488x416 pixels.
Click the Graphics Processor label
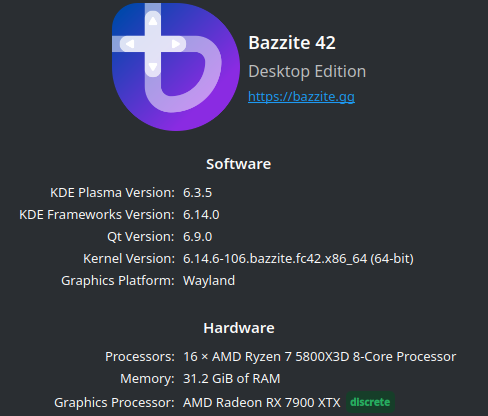tap(114, 403)
